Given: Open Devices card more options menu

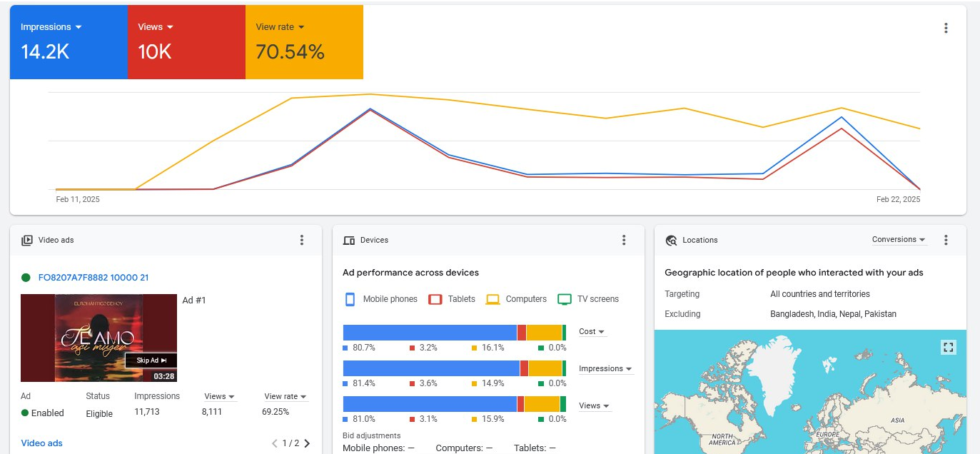Looking at the screenshot, I should coord(624,240).
